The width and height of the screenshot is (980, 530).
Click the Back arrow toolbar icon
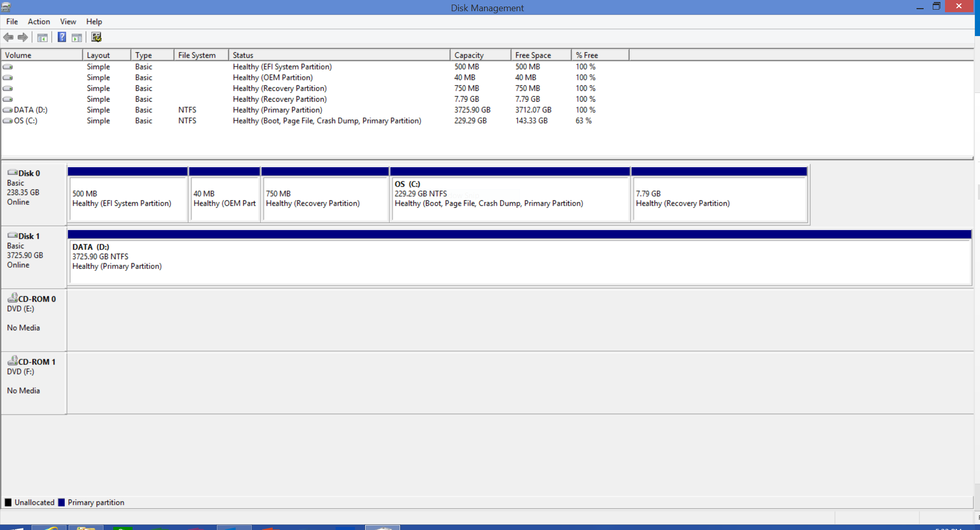(x=8, y=37)
